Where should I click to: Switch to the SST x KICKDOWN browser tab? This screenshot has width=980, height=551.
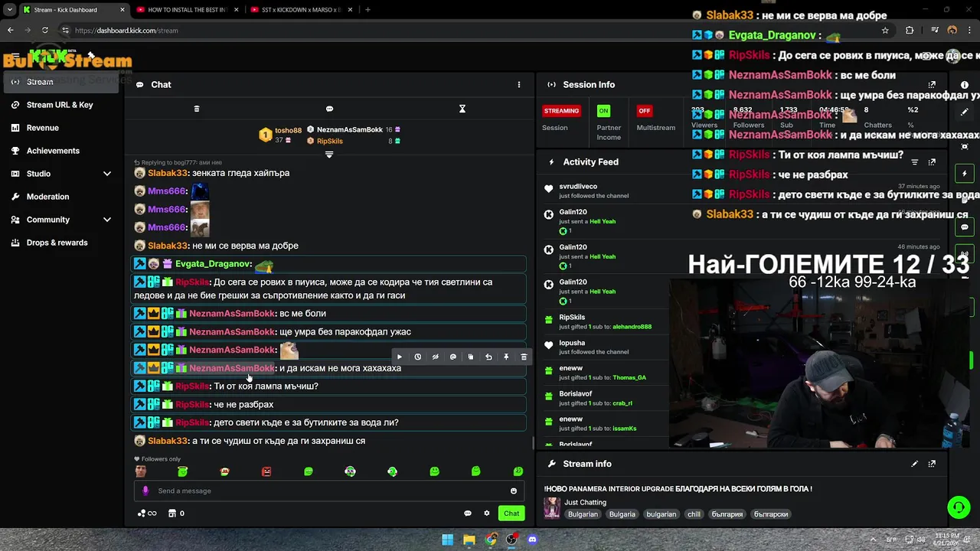(x=302, y=10)
